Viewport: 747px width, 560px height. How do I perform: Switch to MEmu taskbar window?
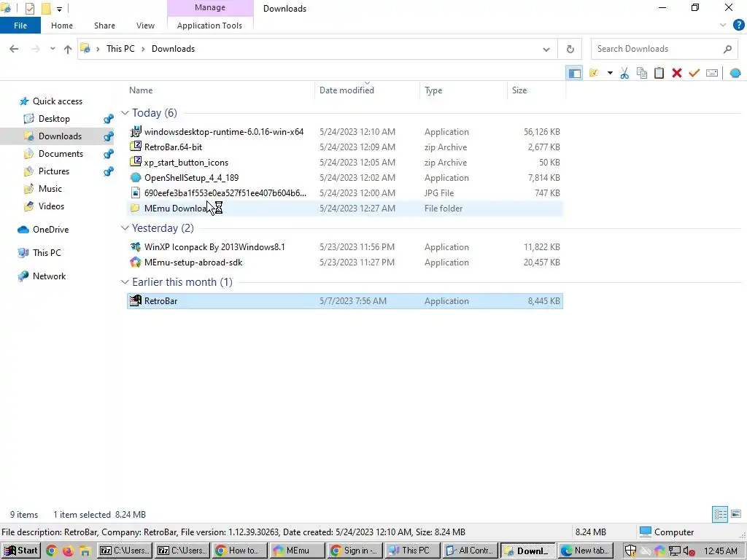tap(298, 551)
